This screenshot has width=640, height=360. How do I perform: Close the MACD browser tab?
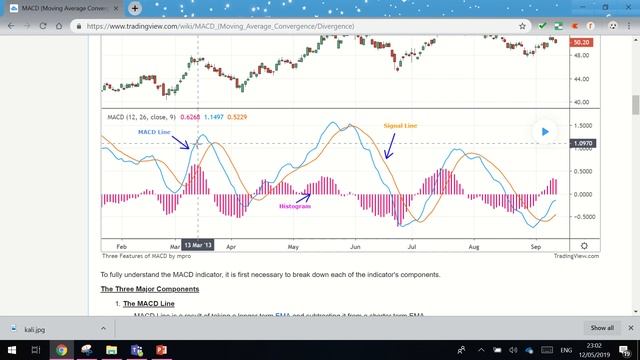[x=116, y=8]
